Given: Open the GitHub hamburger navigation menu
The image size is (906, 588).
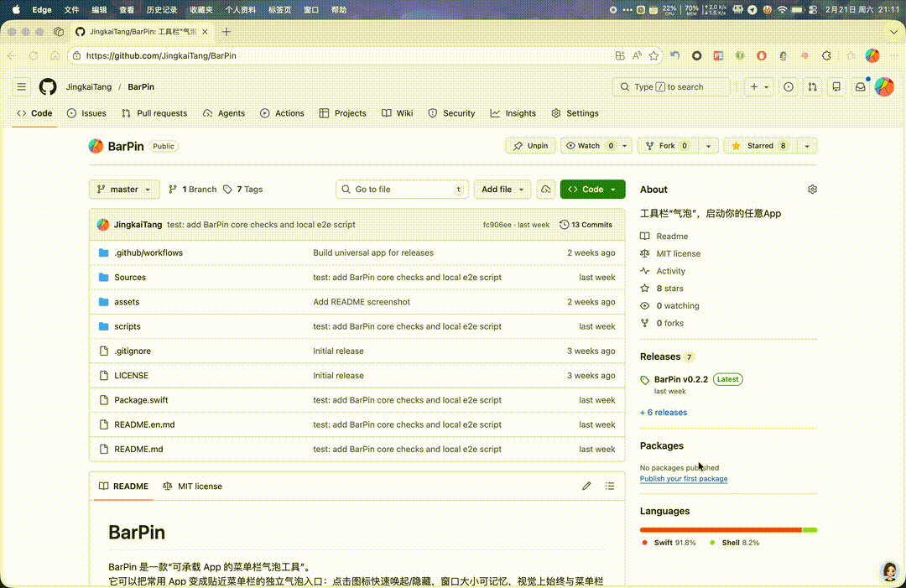Looking at the screenshot, I should click(x=21, y=87).
